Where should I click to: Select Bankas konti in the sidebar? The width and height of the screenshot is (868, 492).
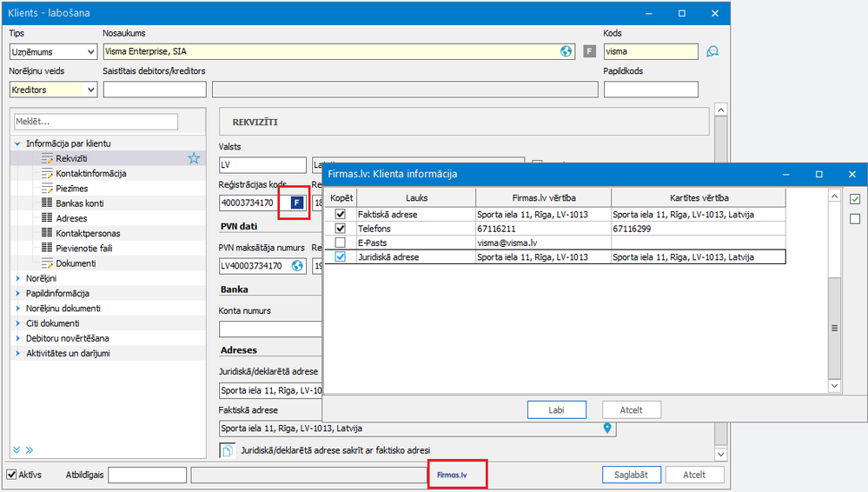[x=80, y=203]
